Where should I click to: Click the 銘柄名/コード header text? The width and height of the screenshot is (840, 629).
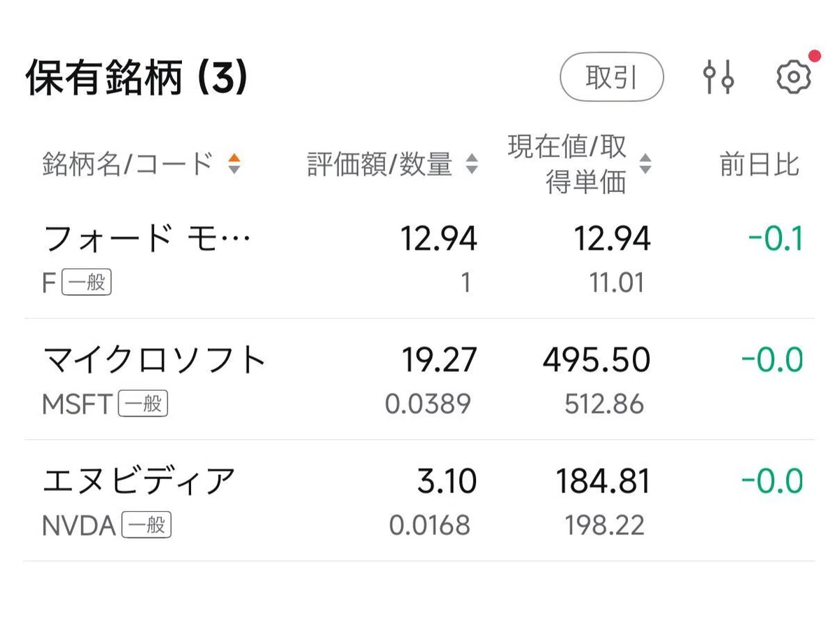click(x=128, y=165)
